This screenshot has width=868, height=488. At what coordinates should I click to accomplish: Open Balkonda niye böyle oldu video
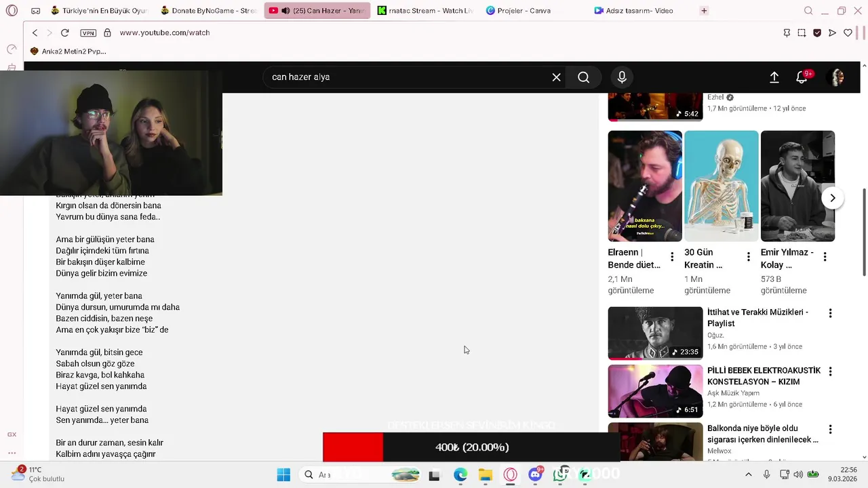(x=762, y=434)
